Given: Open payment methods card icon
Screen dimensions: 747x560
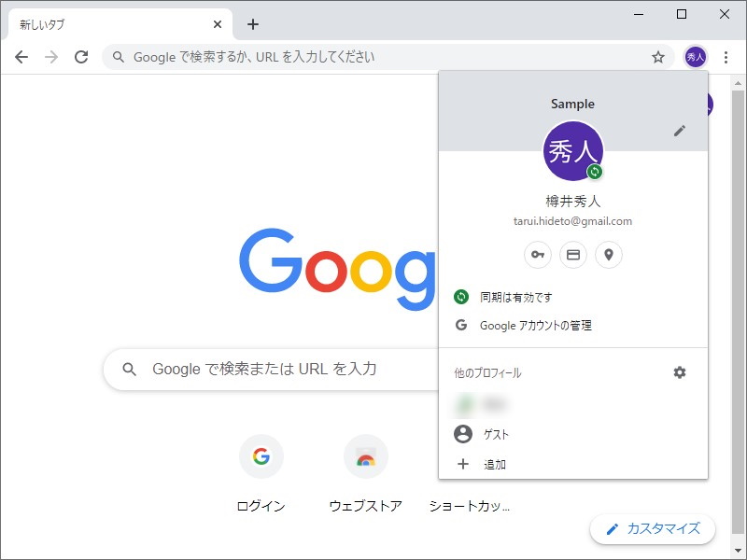Looking at the screenshot, I should (573, 255).
